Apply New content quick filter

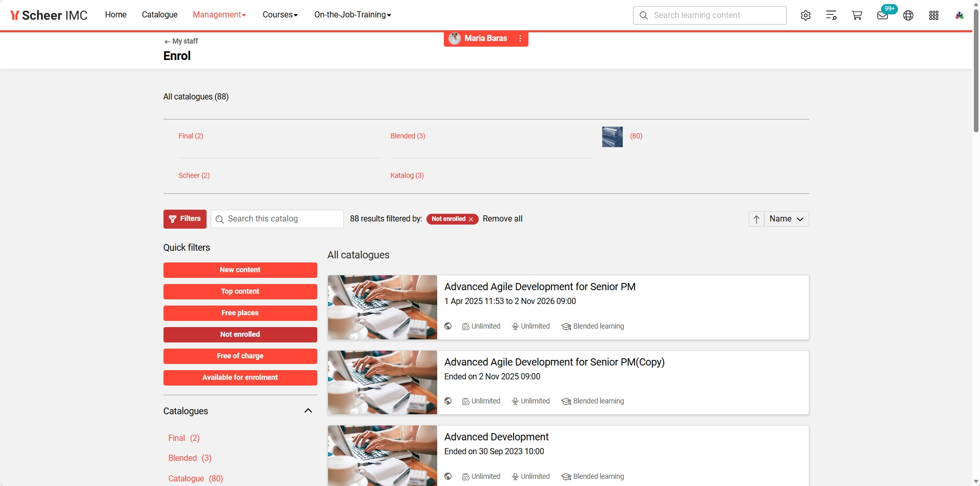tap(240, 270)
